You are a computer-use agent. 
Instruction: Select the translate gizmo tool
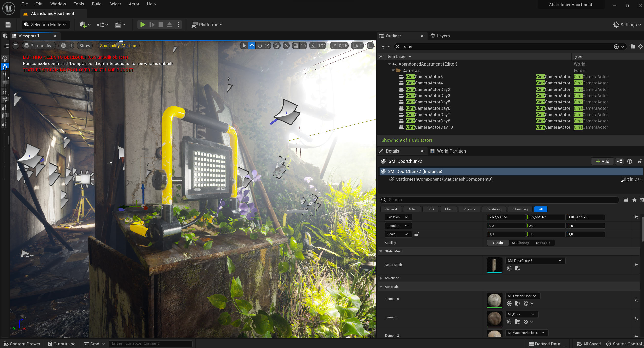click(252, 46)
